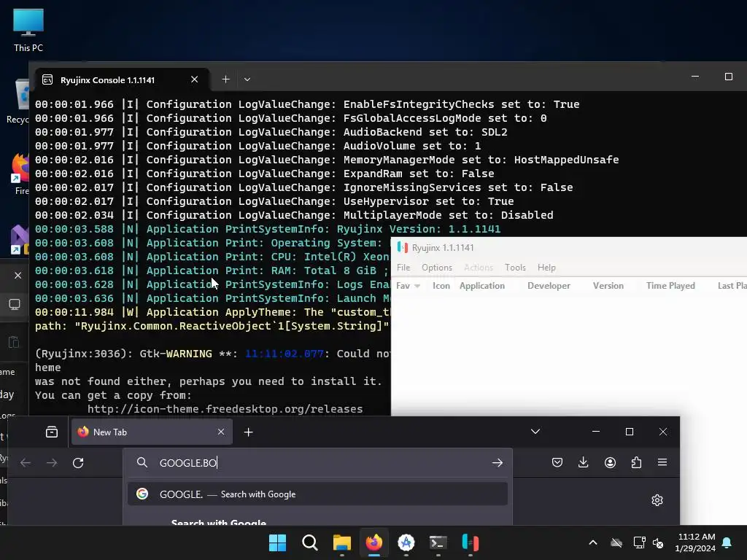This screenshot has width=747, height=560.
Task: Switch to Ryujinx in taskbar
Action: (471, 542)
